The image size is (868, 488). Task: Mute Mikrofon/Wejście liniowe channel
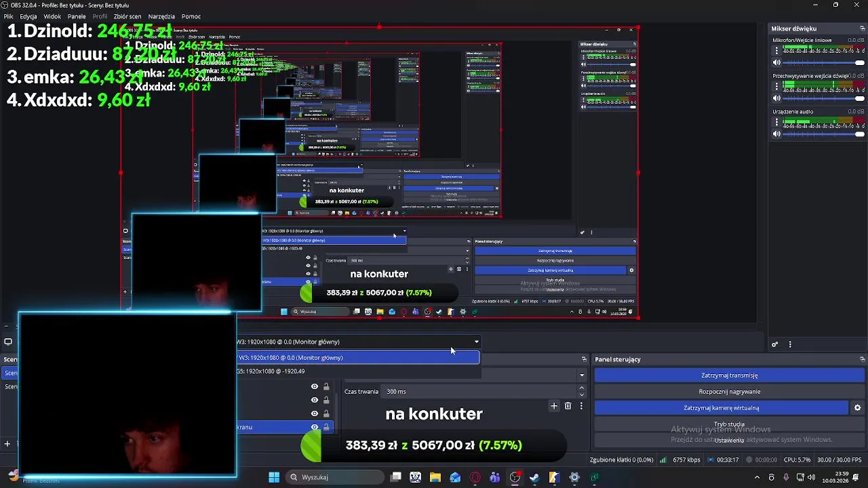click(777, 62)
